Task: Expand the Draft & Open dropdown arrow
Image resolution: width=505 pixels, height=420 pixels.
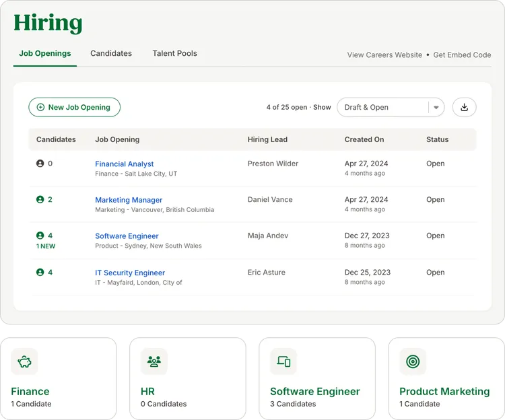Action: [436, 107]
